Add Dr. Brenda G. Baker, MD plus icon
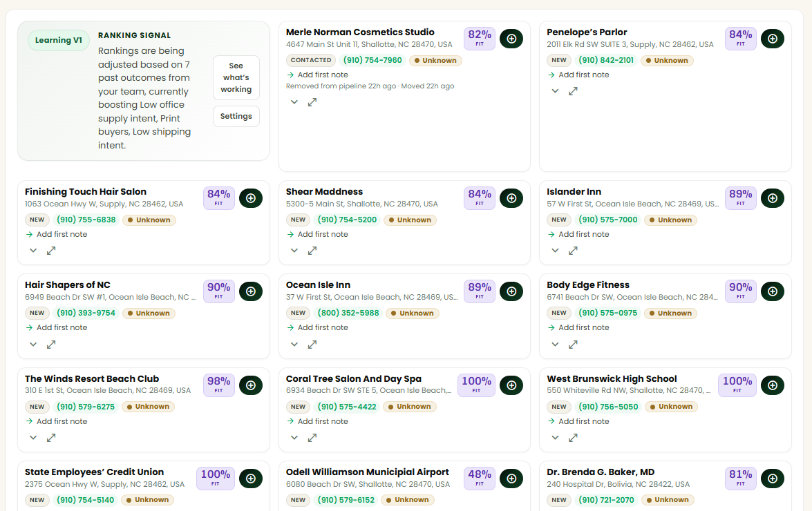This screenshot has height=511, width=812. pos(772,479)
